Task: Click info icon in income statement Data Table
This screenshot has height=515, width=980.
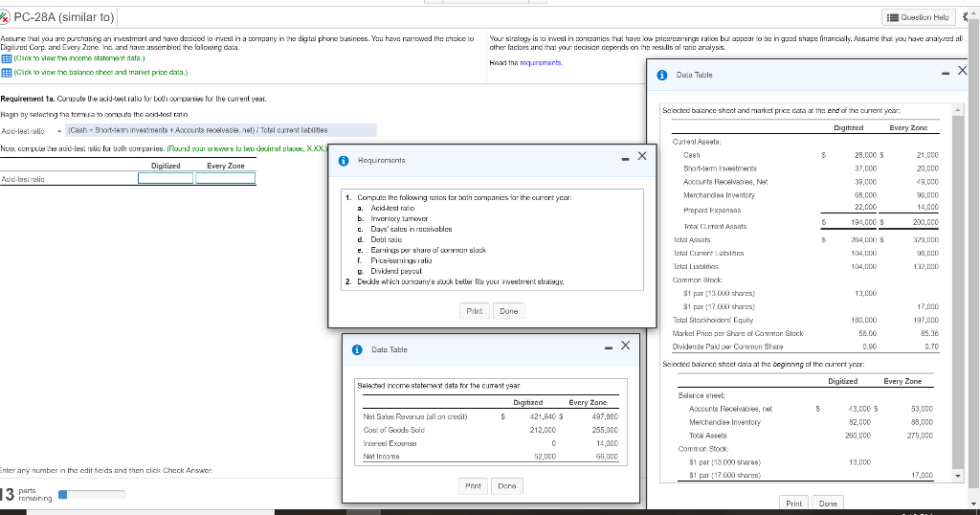Action: click(x=357, y=350)
